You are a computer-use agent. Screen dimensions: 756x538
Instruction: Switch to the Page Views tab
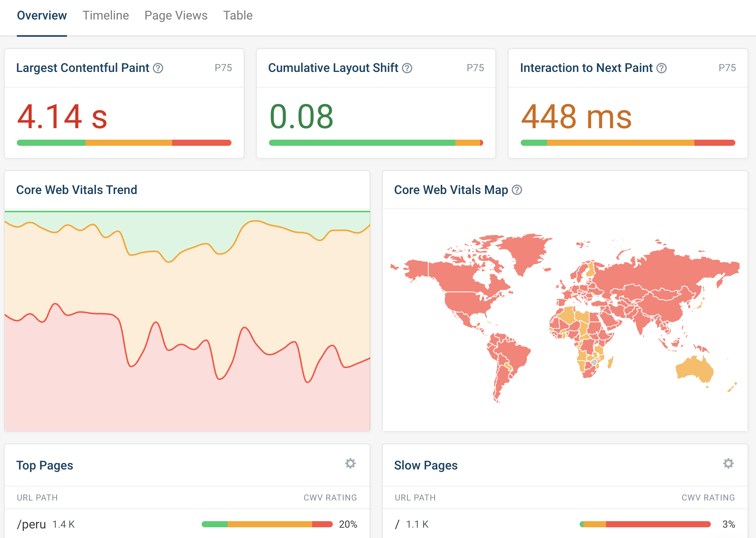(x=176, y=16)
